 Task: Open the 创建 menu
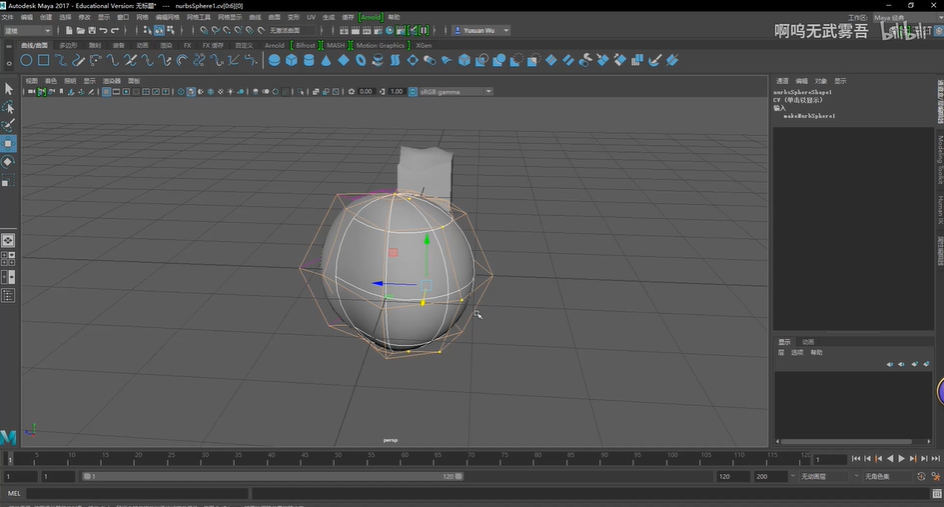coord(46,17)
